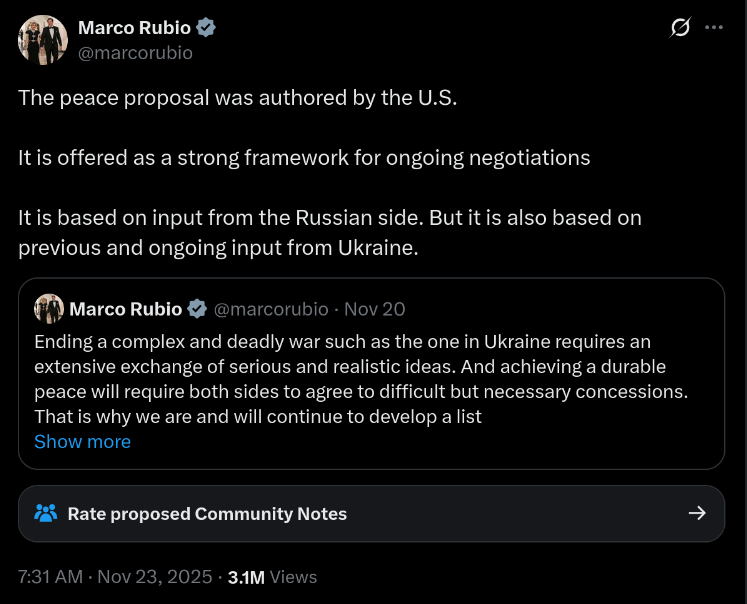Click the Community Notes people icon
The width and height of the screenshot is (747, 604).
(x=46, y=514)
